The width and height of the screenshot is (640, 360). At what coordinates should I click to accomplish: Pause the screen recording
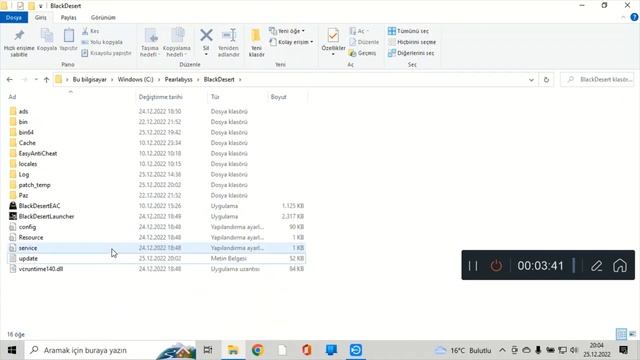(473, 266)
